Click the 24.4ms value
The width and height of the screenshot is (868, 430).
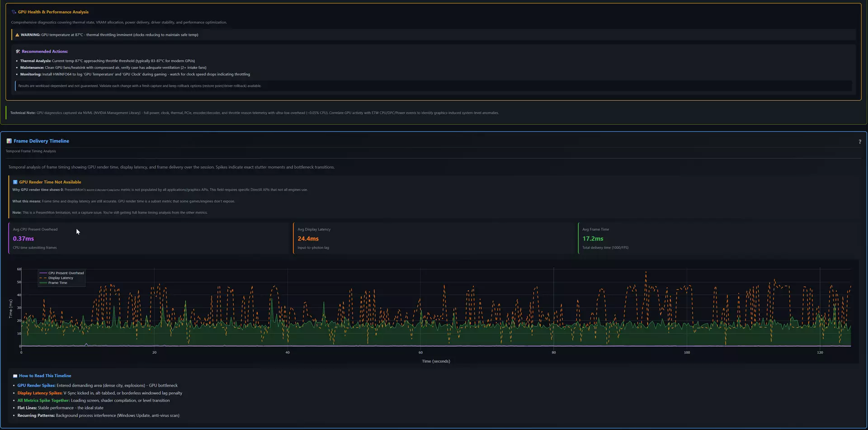point(308,239)
